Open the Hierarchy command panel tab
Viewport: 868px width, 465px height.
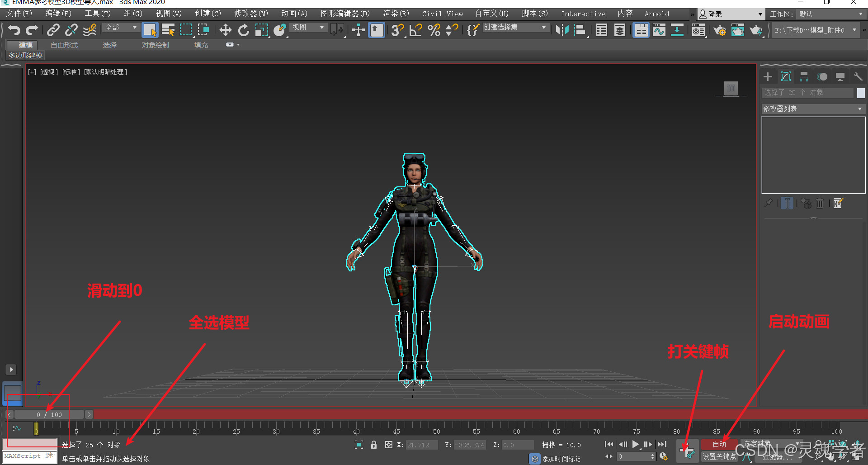804,77
